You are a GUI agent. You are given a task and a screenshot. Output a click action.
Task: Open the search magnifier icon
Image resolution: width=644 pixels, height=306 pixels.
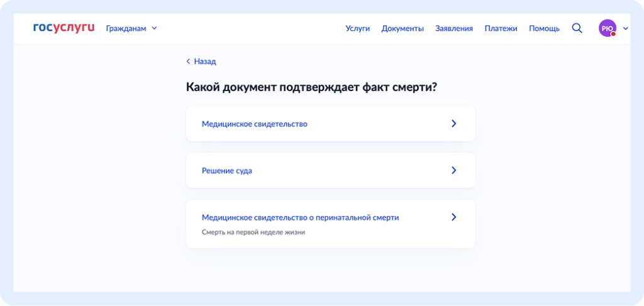(x=577, y=28)
